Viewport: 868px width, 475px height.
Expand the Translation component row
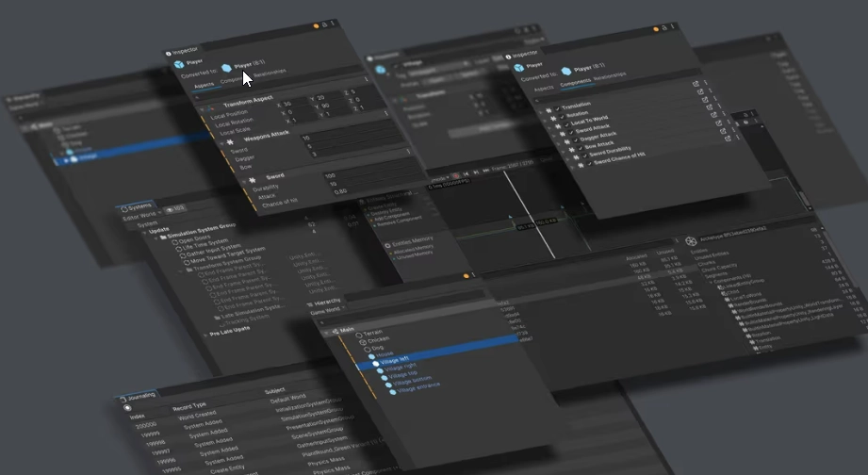(x=541, y=112)
